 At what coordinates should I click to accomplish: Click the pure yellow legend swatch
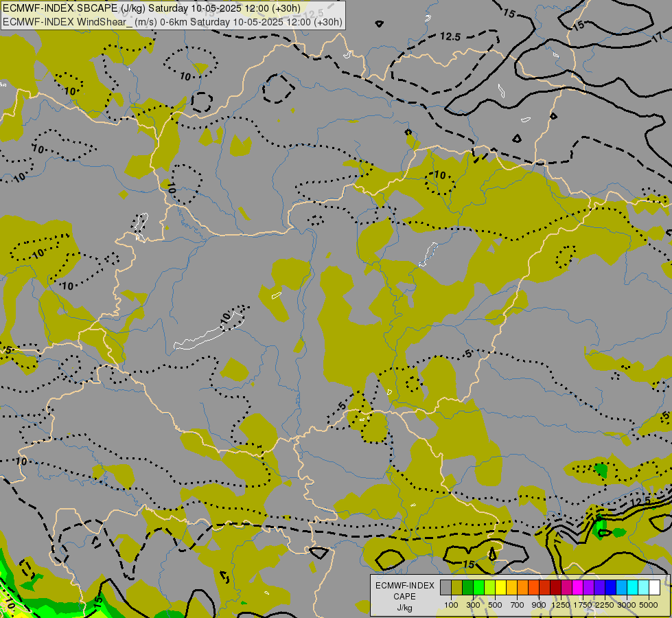[x=500, y=587]
